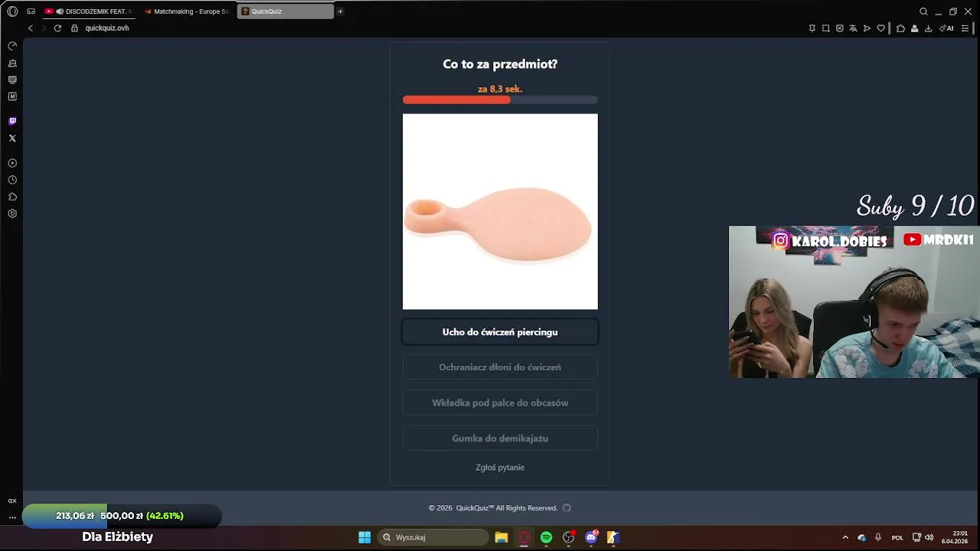Show hidden system tray icons

tap(845, 537)
